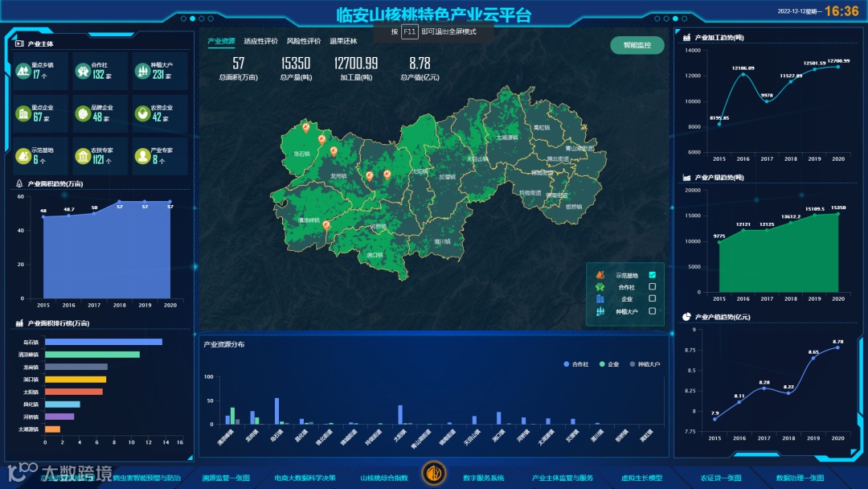This screenshot has width=868, height=489.
Task: Open 产业主体监管与服务 in bottom navigation
Action: pyautogui.click(x=563, y=478)
